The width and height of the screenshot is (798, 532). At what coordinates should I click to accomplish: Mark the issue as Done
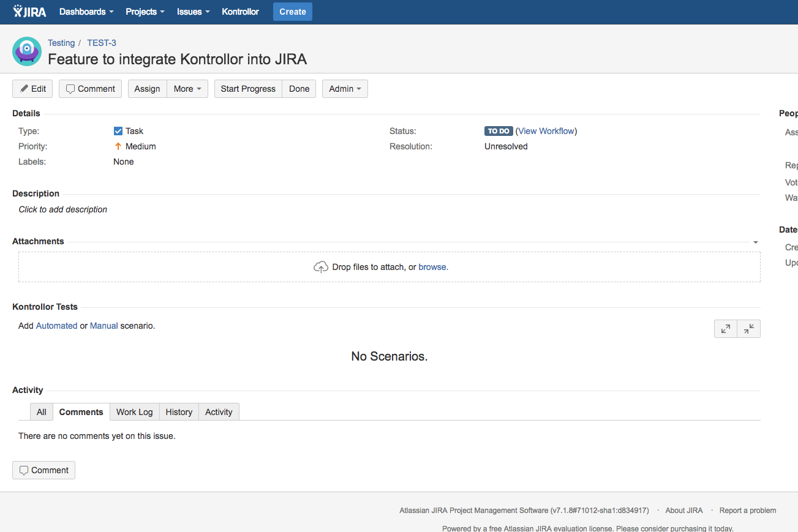[x=299, y=89]
